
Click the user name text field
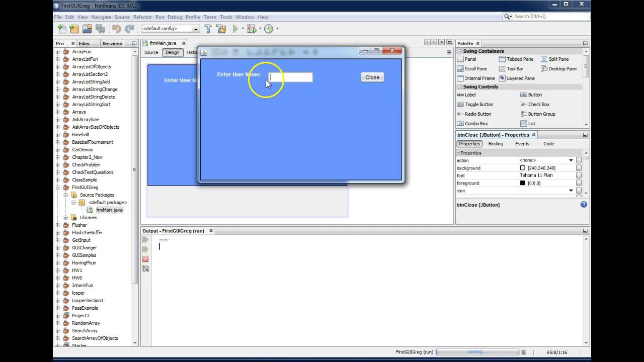point(291,77)
